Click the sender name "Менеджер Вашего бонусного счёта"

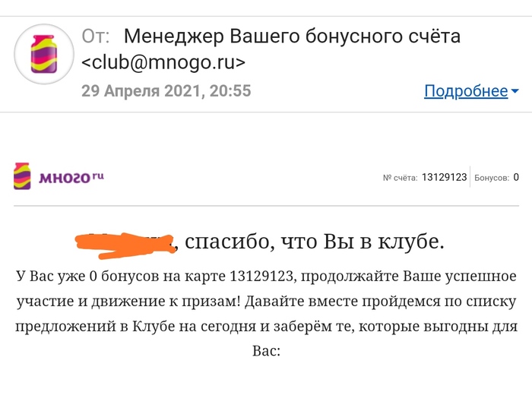point(292,36)
